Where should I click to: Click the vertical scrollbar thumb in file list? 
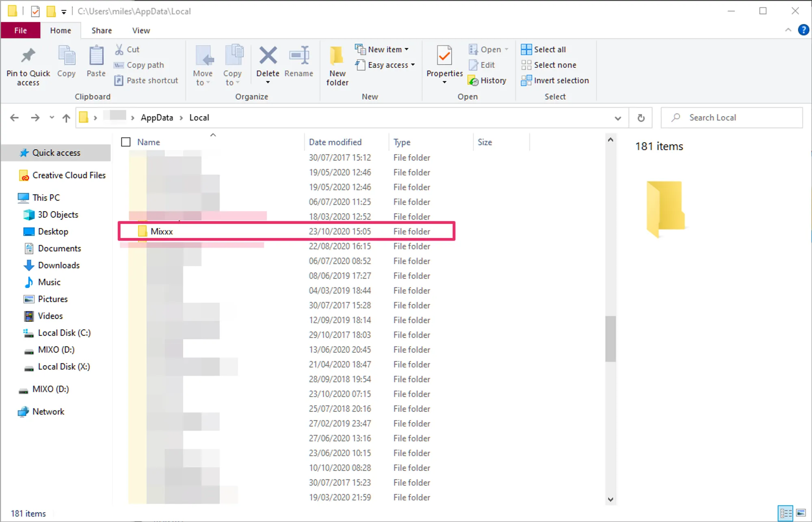point(610,339)
